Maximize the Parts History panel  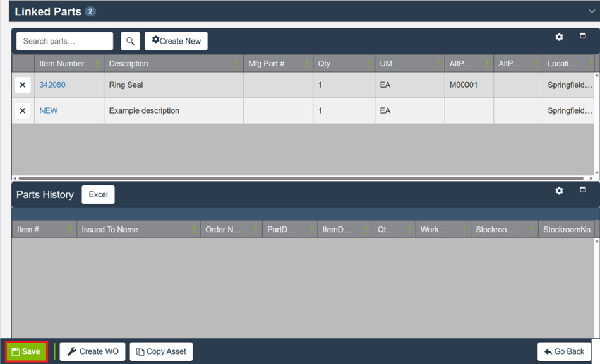[583, 190]
